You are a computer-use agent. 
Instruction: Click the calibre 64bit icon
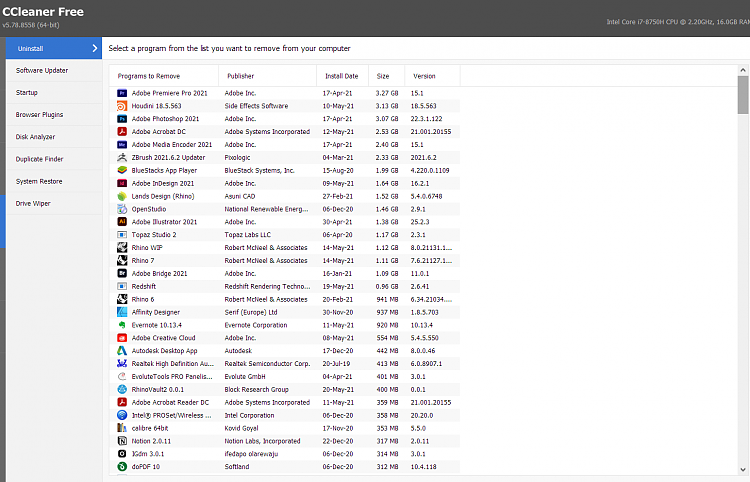pyautogui.click(x=122, y=428)
